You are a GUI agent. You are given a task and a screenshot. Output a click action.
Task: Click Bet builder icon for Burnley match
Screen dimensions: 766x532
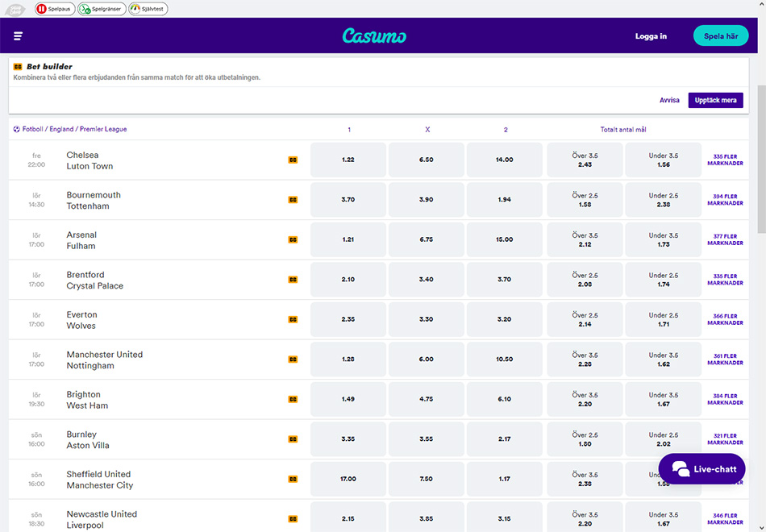(x=293, y=439)
